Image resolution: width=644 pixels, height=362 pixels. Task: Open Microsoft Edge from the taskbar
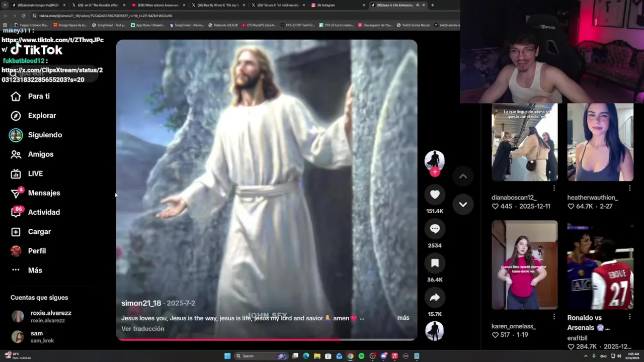coord(306,356)
